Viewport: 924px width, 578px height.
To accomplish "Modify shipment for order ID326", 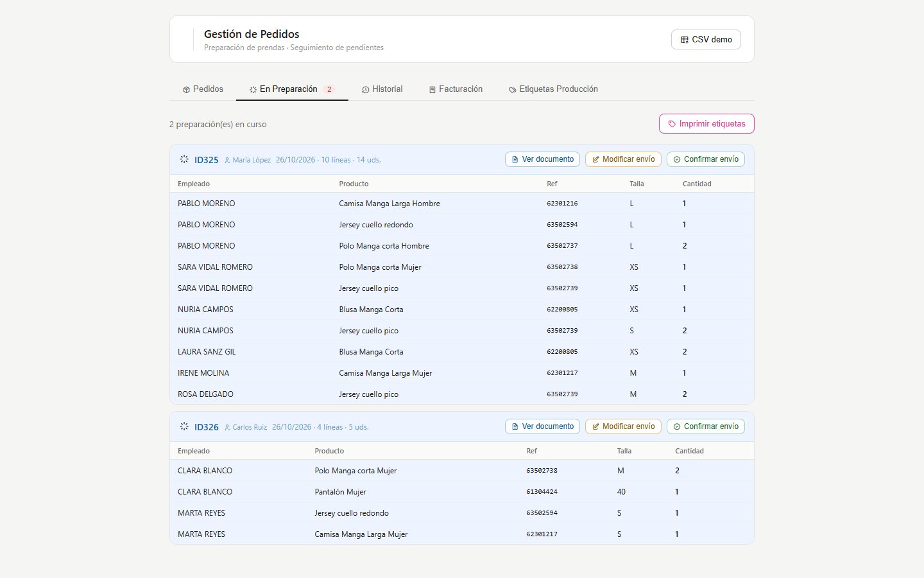I will [623, 426].
